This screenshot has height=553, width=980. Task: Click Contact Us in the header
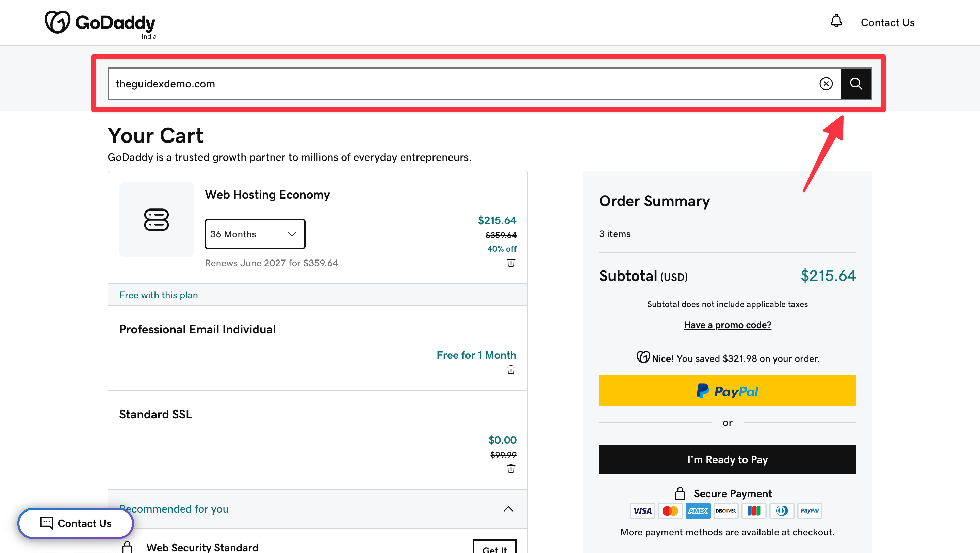(887, 23)
